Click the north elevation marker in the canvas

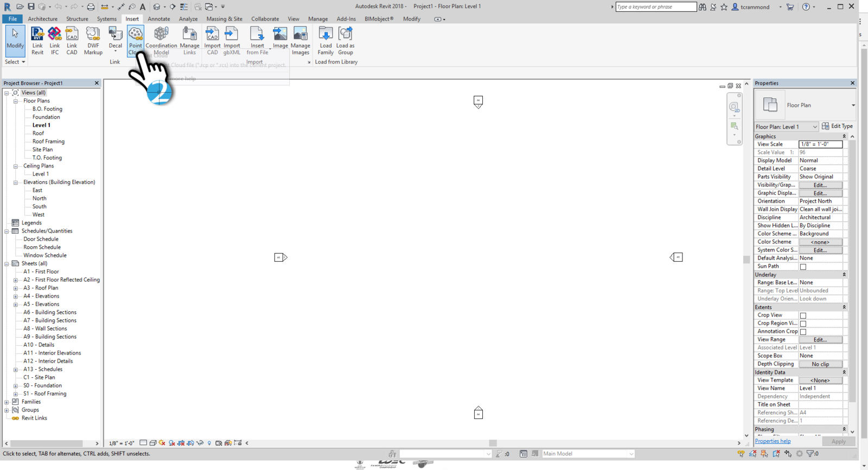click(x=478, y=101)
